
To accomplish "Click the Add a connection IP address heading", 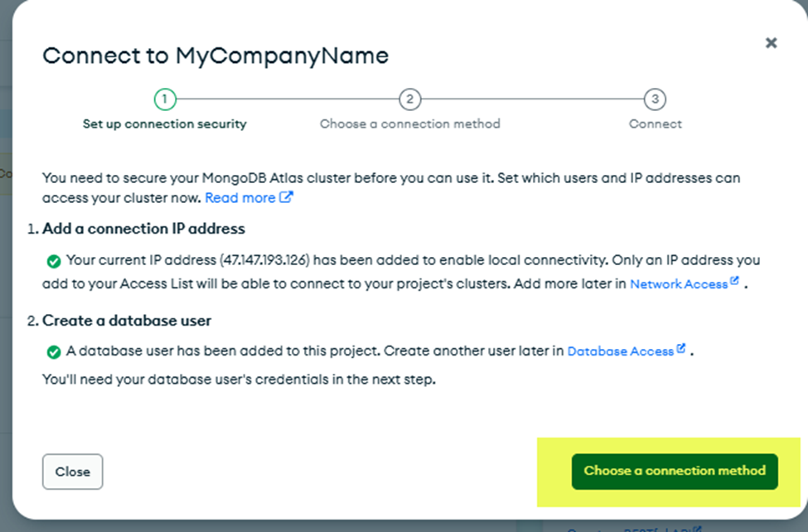I will tap(143, 229).
